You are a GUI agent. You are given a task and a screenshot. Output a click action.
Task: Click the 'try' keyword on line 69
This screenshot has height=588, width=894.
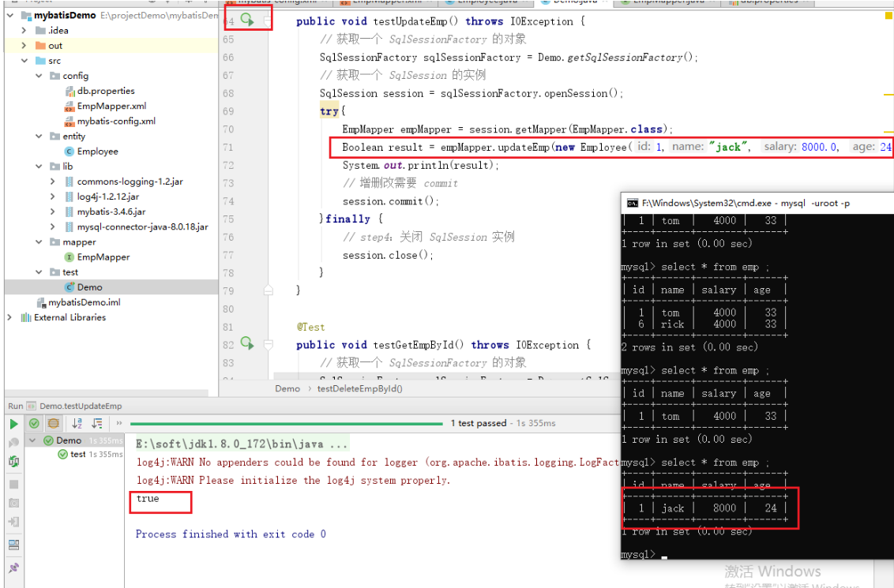coord(329,111)
